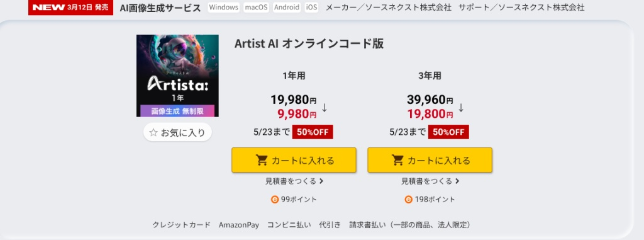Select the Android platform tag
644x240 pixels.
[x=287, y=8]
